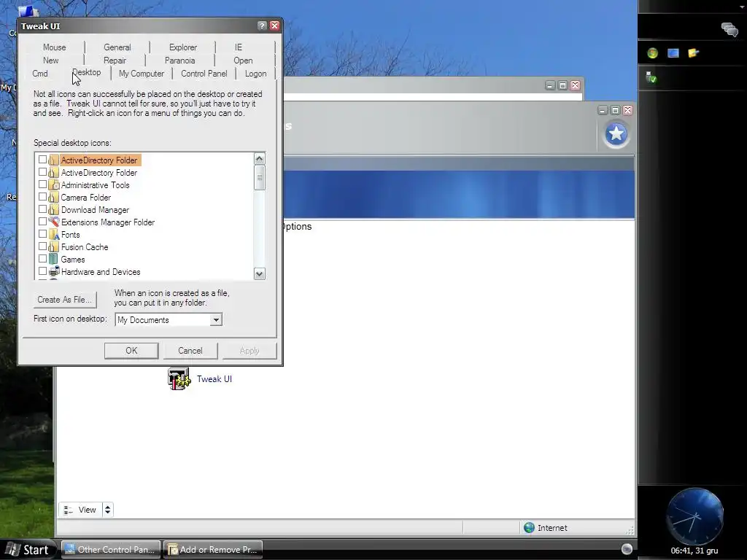Click the Extensions Manager Folder wrench icon
Screen dimensions: 747x560
coord(54,222)
